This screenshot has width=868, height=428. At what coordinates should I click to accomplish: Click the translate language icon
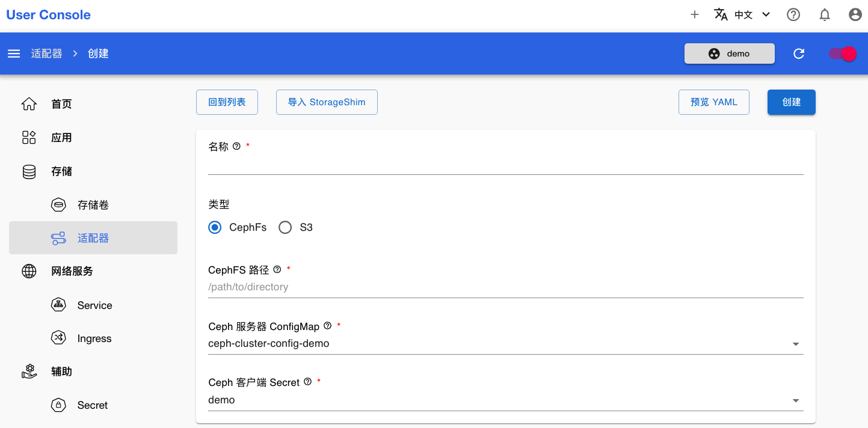tap(721, 15)
